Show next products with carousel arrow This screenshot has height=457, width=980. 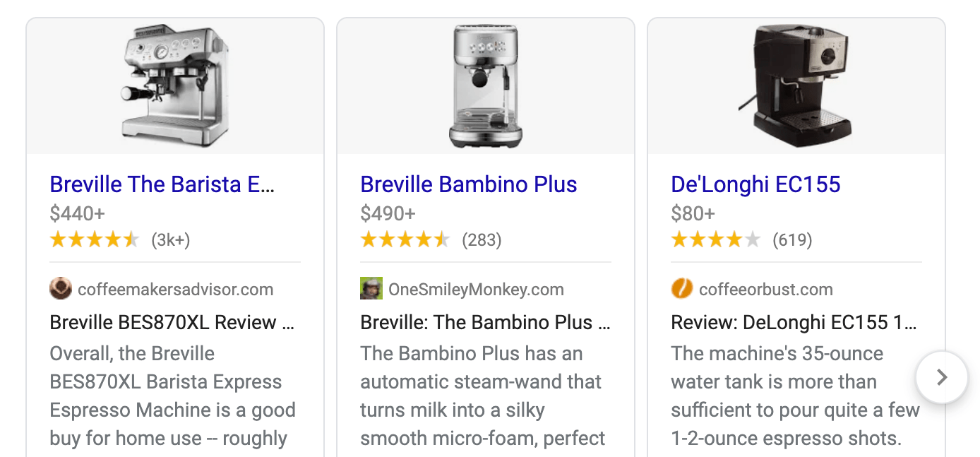click(941, 378)
